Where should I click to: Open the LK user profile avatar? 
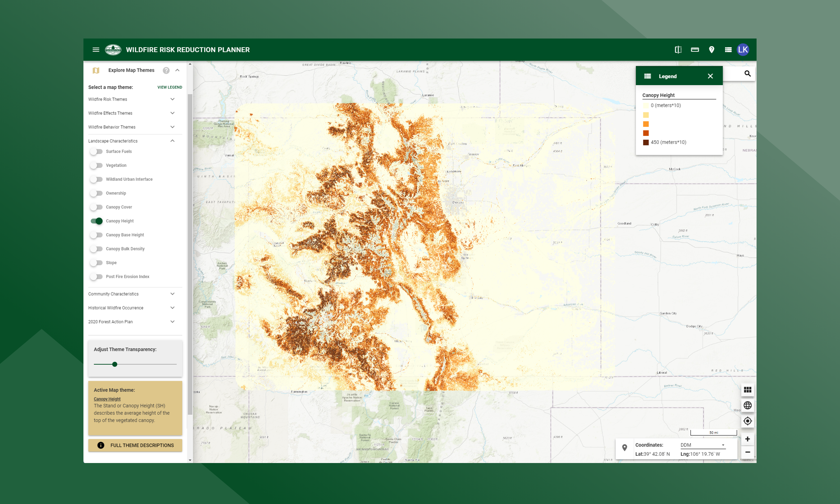743,50
